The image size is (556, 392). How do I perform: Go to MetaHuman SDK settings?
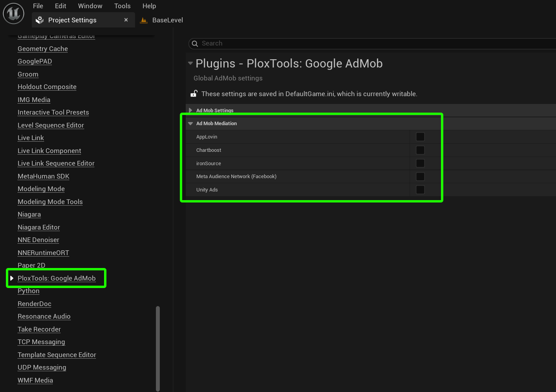[x=44, y=176]
